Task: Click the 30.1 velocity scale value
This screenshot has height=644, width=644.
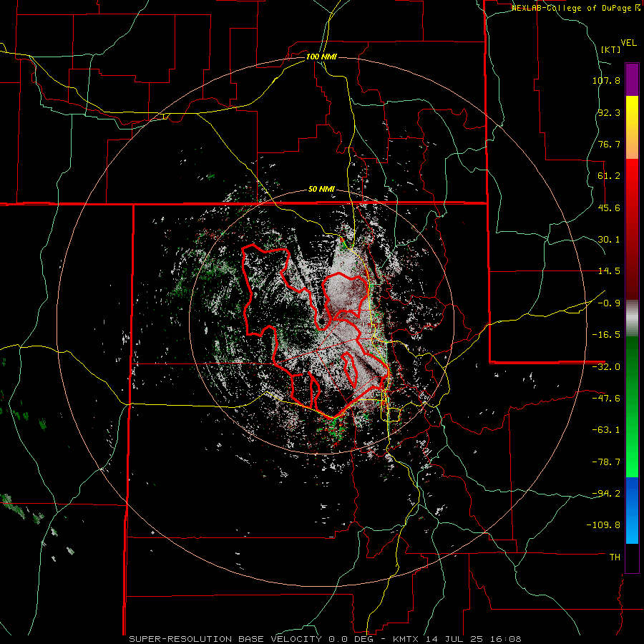Action: [x=609, y=240]
